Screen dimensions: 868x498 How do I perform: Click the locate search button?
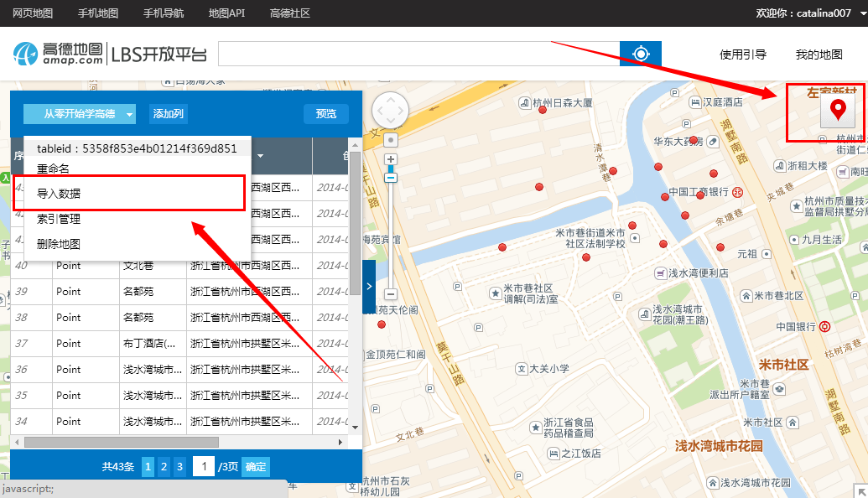[x=641, y=54]
